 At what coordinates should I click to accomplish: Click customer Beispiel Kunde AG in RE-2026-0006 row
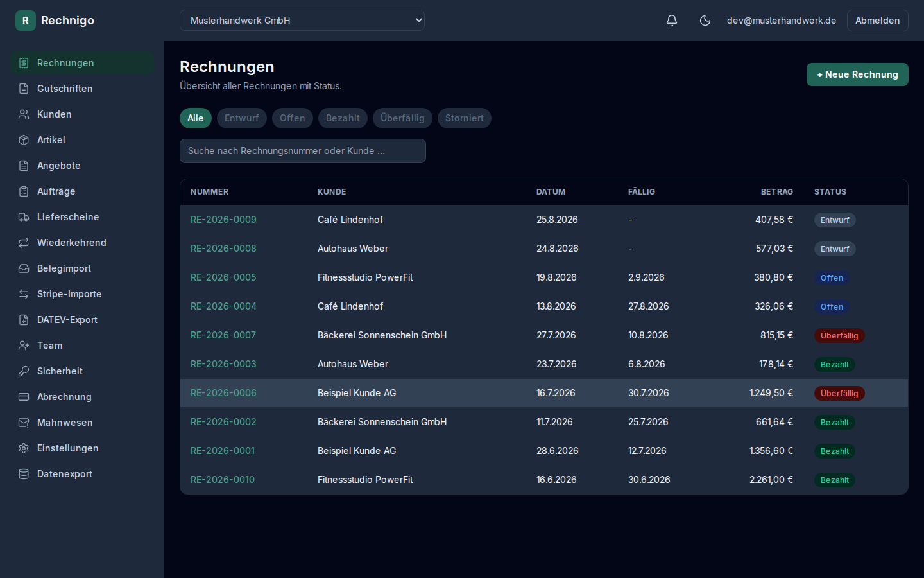tap(357, 393)
